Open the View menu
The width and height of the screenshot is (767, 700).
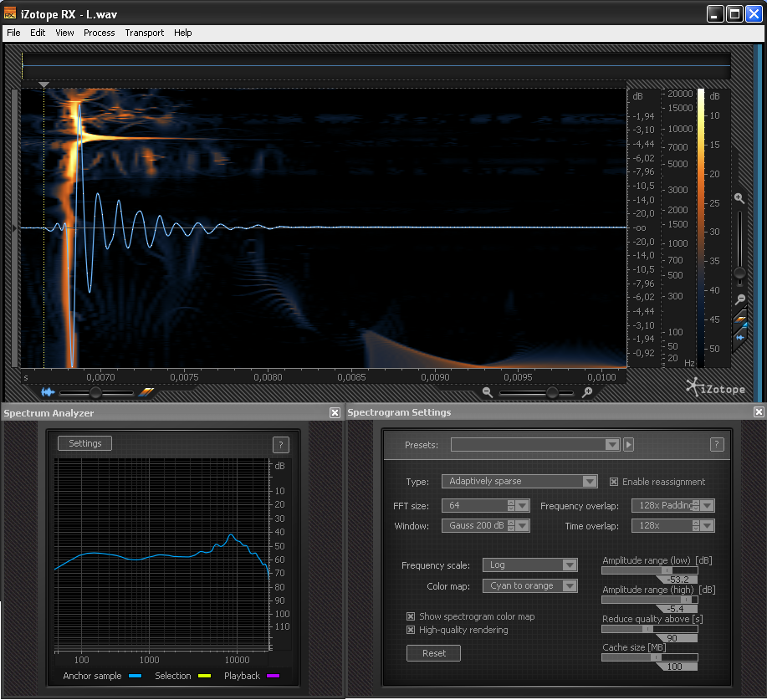pos(64,33)
